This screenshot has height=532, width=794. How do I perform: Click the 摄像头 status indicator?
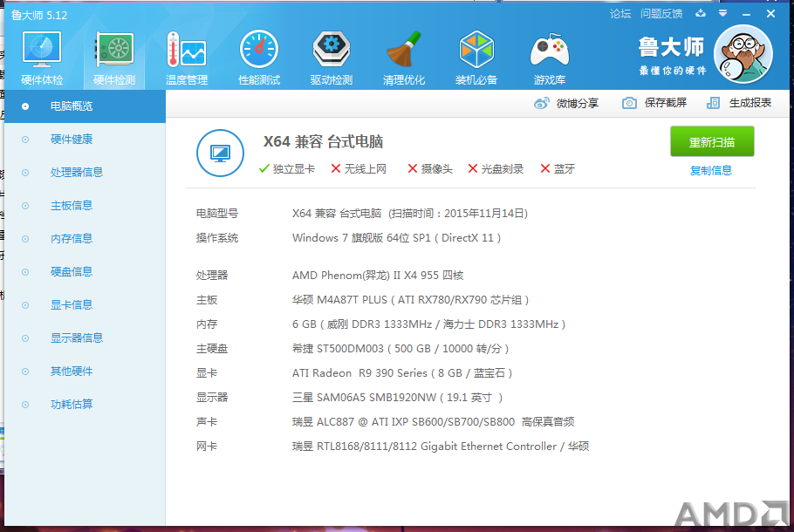(430, 169)
